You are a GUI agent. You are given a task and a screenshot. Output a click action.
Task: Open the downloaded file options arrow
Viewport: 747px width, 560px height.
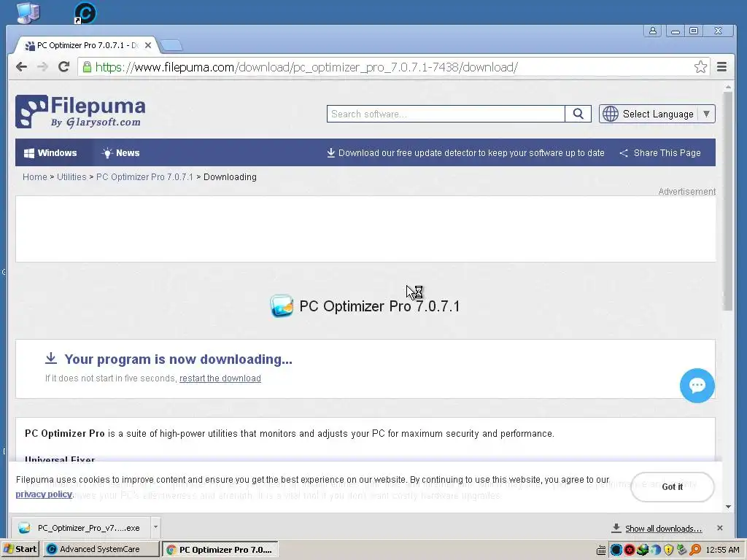click(155, 527)
